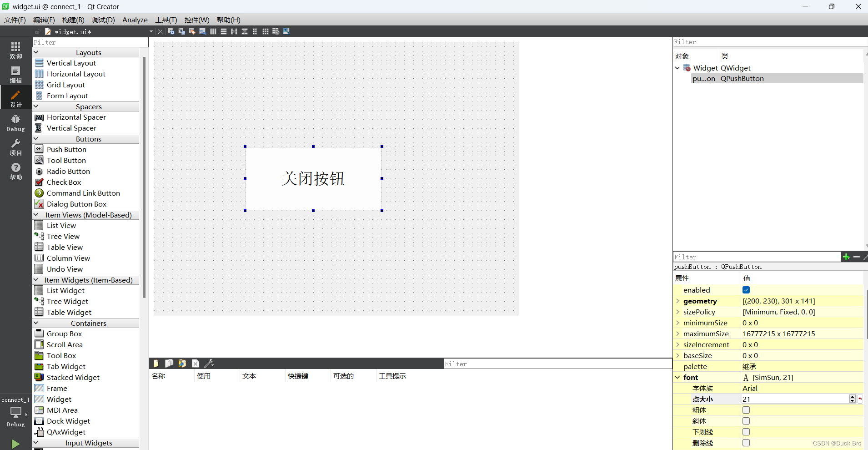This screenshot has height=450, width=868.
Task: Open Debug mode in sidebar
Action: 15,123
